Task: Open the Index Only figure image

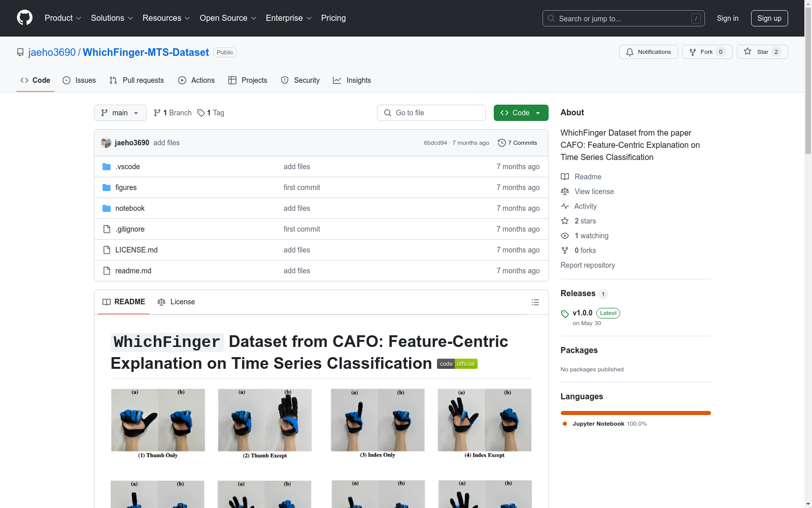Action: point(378,424)
